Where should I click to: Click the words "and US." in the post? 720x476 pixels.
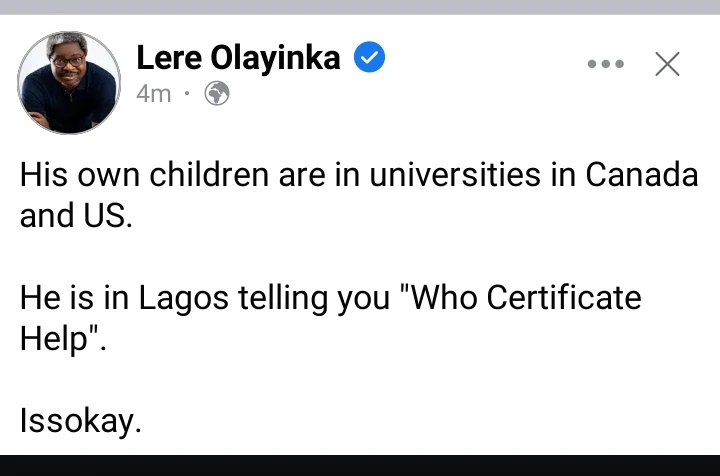coord(76,216)
